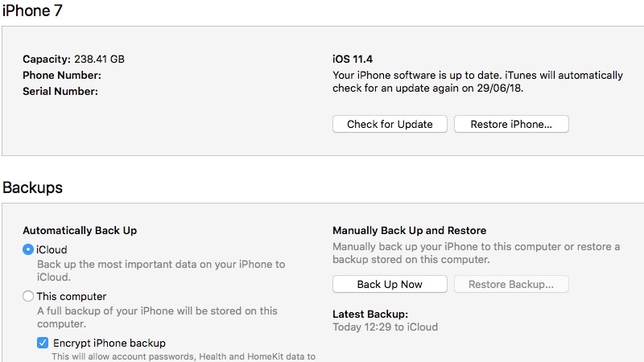Screen dimensions: 644x362
Task: Choose This computer as backup destination
Action: click(x=28, y=296)
